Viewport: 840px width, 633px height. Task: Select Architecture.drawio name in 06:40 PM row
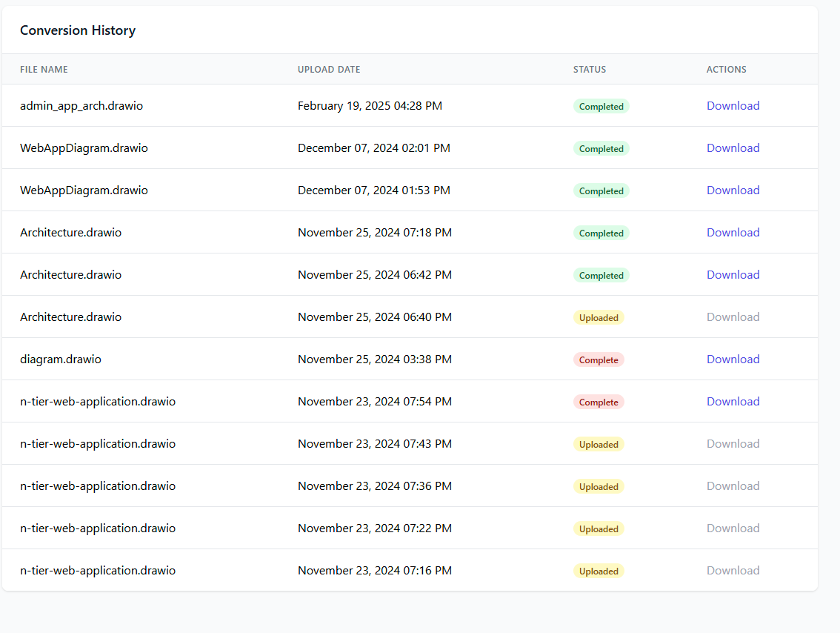tap(70, 317)
